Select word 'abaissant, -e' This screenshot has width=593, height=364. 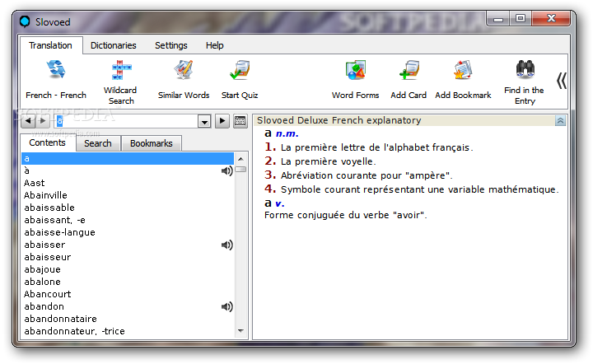point(55,220)
